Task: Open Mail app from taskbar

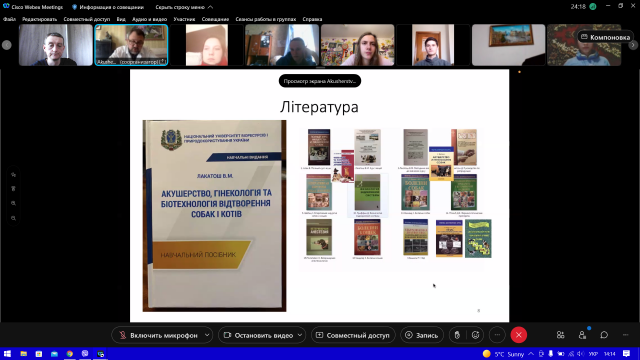Action: pos(54,353)
